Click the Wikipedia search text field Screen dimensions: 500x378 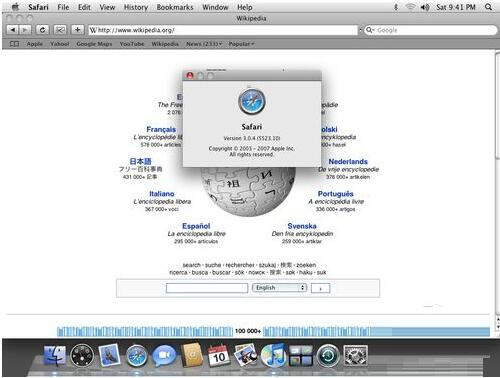[x=207, y=288]
